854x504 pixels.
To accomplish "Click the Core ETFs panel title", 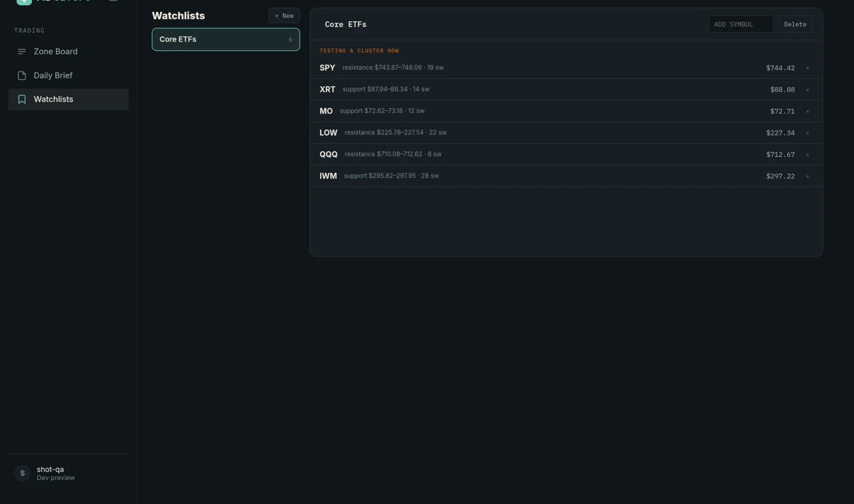I will click(345, 25).
